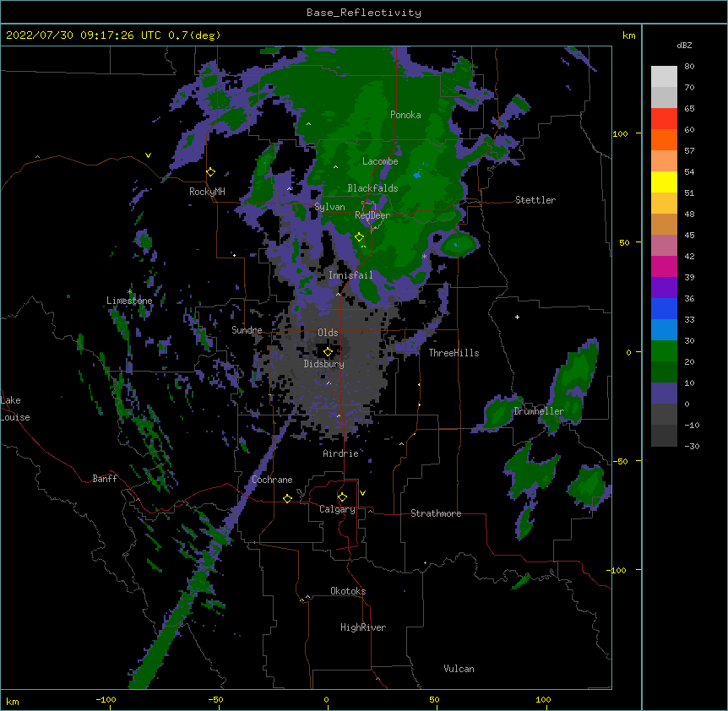Click the yellow V marker right of Calgary

tap(362, 493)
